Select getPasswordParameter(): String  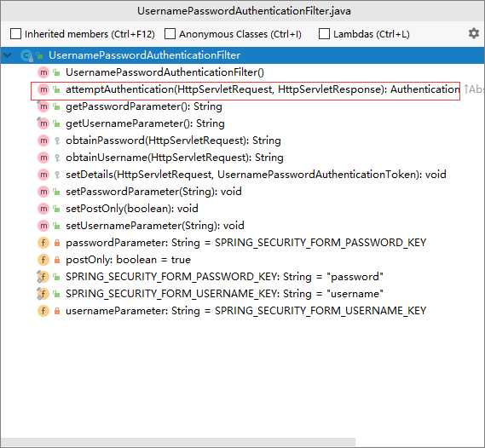pyautogui.click(x=144, y=106)
